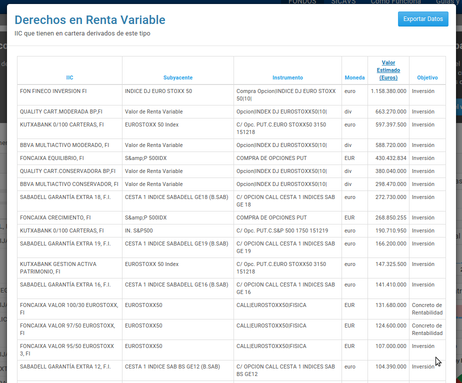Click the Derechos en Renta Variable title

(90, 20)
